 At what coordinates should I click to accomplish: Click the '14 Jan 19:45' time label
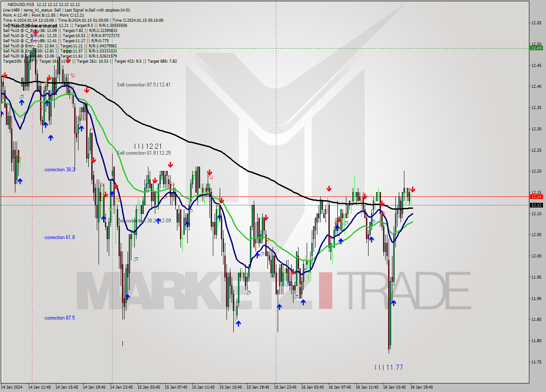click(94, 387)
